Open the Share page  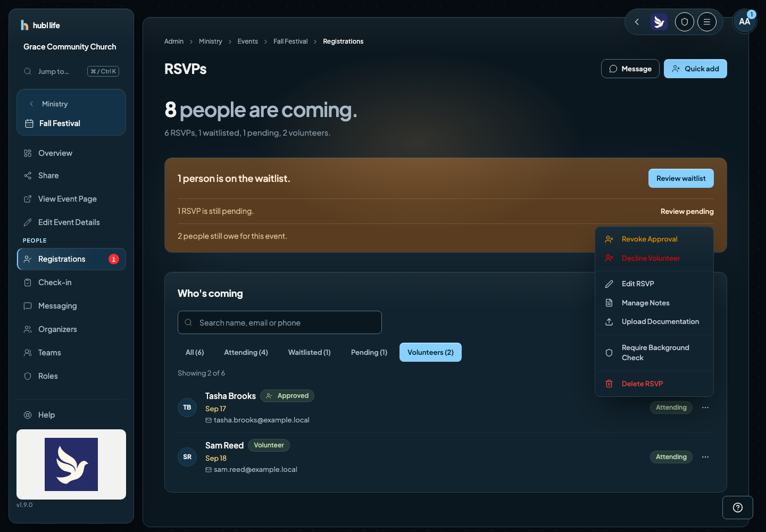click(71, 176)
